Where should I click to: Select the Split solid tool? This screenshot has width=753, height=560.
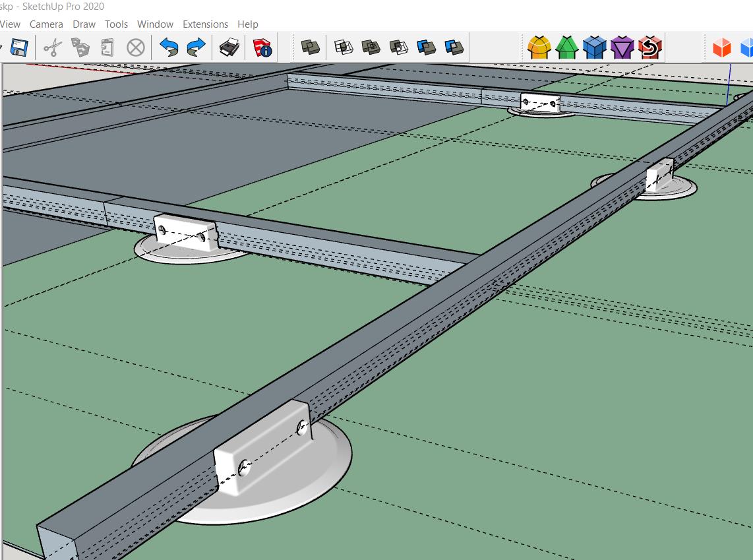click(x=454, y=47)
